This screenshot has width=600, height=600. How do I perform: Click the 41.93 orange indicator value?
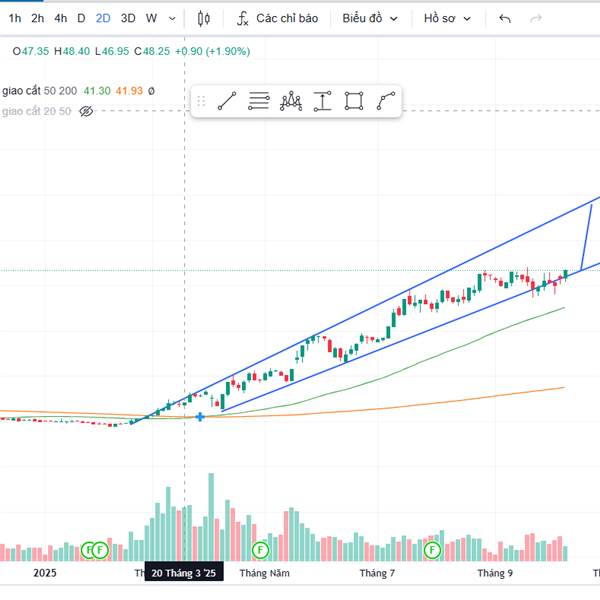pyautogui.click(x=129, y=91)
